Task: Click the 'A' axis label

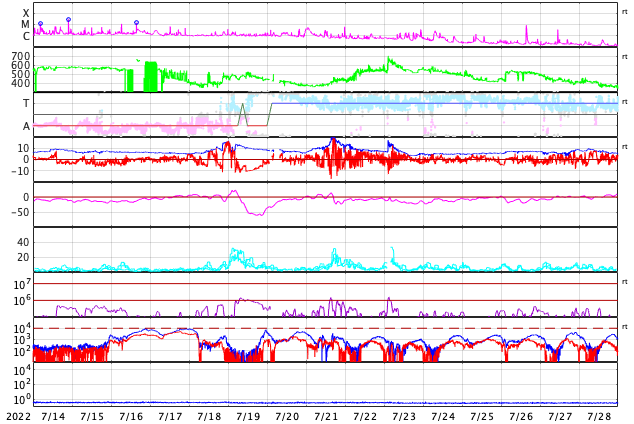Action: [26, 127]
